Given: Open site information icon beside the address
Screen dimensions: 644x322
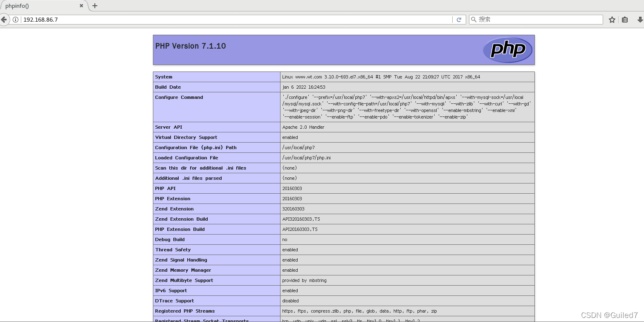Looking at the screenshot, I should (x=16, y=20).
